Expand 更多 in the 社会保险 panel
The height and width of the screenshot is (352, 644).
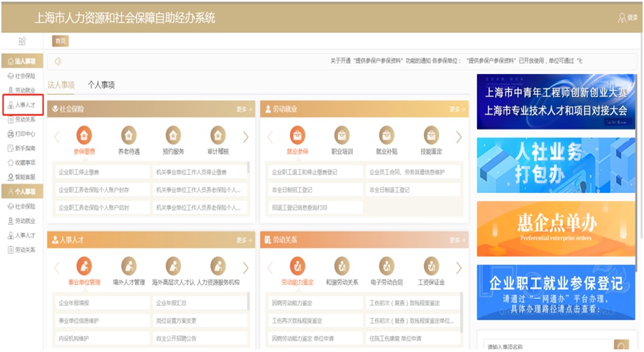click(x=244, y=109)
